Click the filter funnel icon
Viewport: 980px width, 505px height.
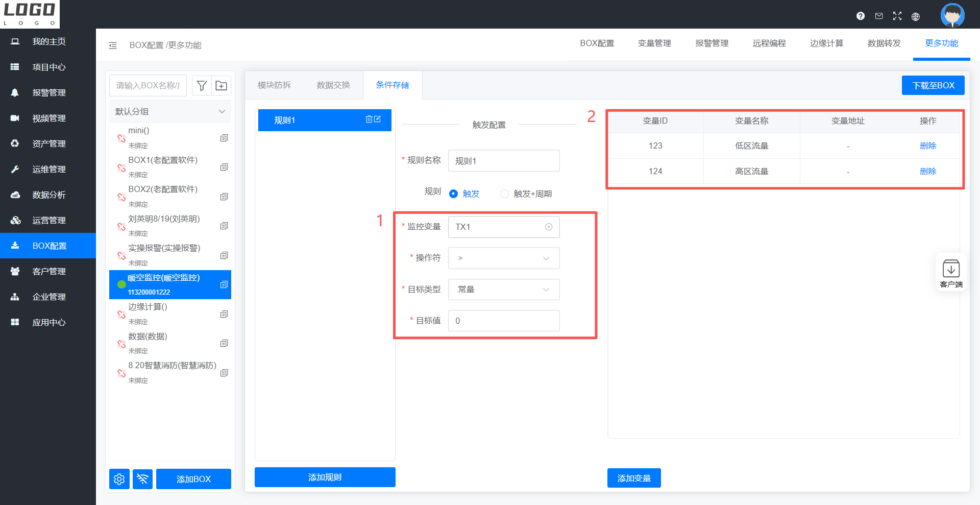202,86
